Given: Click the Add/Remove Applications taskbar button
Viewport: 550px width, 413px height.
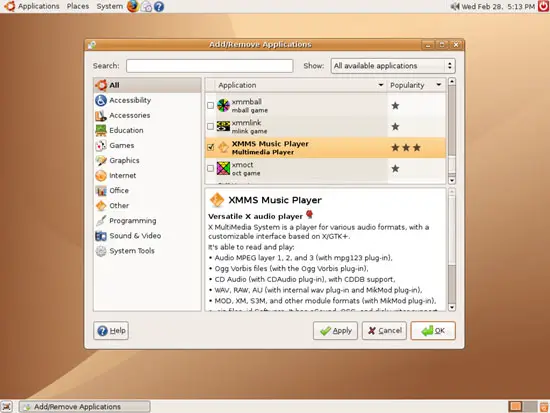Looking at the screenshot, I should click(85, 407).
